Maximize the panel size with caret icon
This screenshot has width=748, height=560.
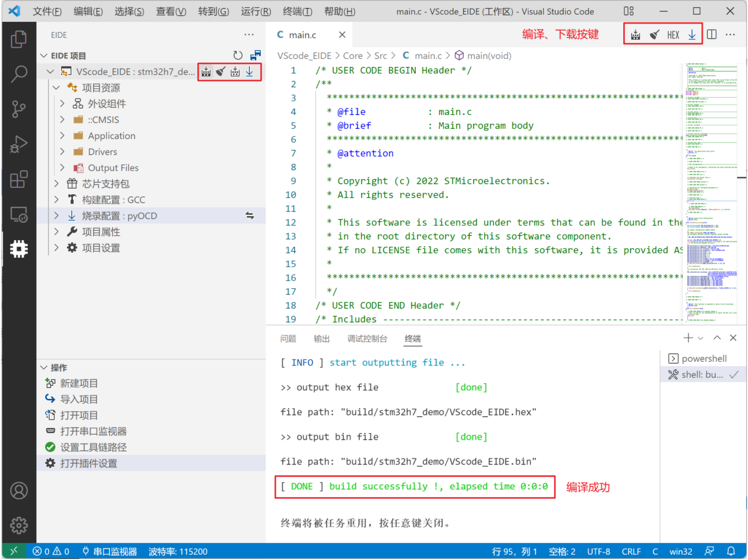[x=717, y=338]
